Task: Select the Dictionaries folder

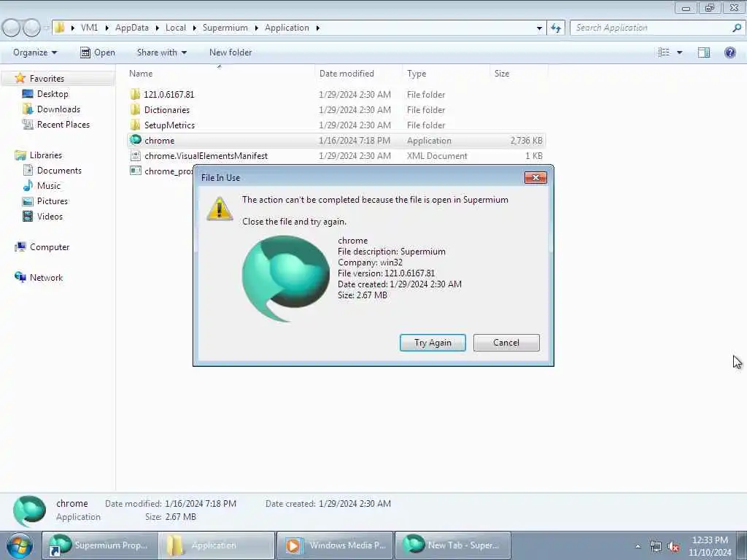Action: click(x=167, y=110)
